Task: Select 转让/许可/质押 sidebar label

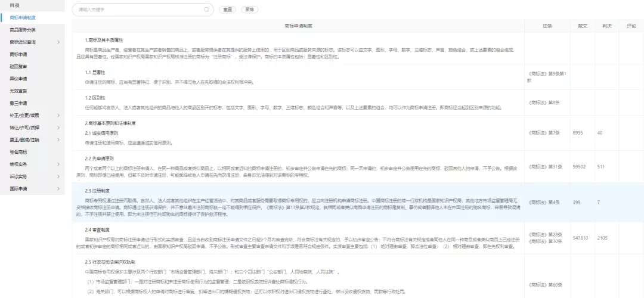Action: [24, 128]
